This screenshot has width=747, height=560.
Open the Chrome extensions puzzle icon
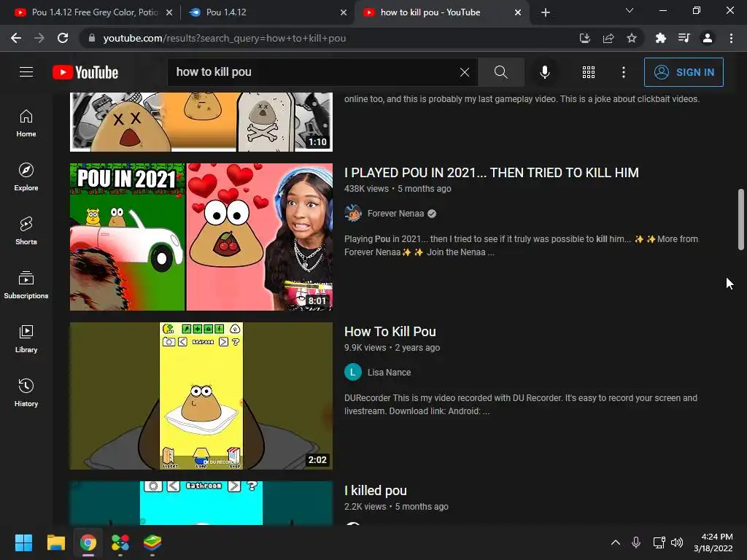pyautogui.click(x=660, y=38)
